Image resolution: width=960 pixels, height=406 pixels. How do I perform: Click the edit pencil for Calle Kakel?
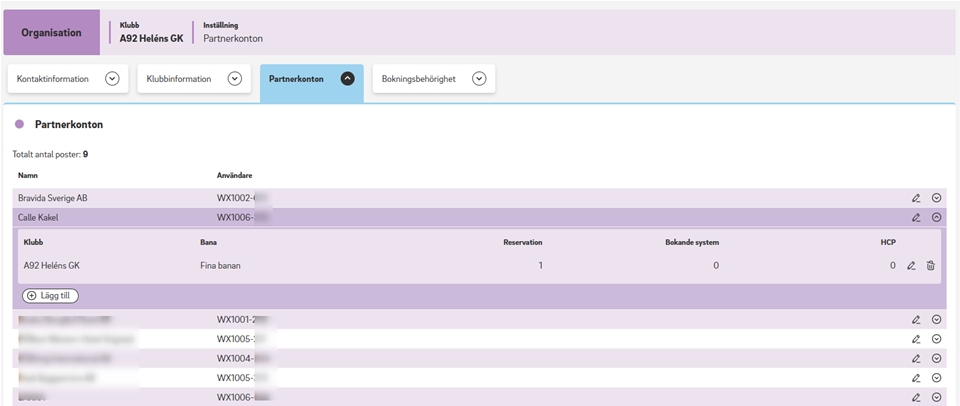(x=916, y=217)
